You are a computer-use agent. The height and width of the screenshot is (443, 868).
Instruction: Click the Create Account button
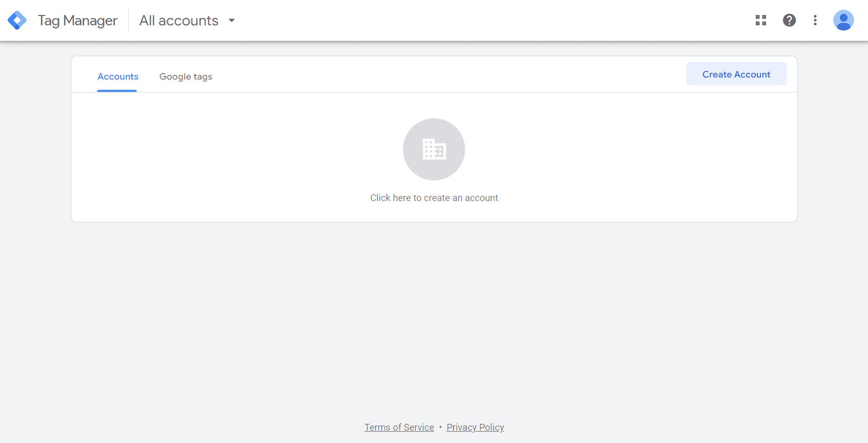click(737, 74)
